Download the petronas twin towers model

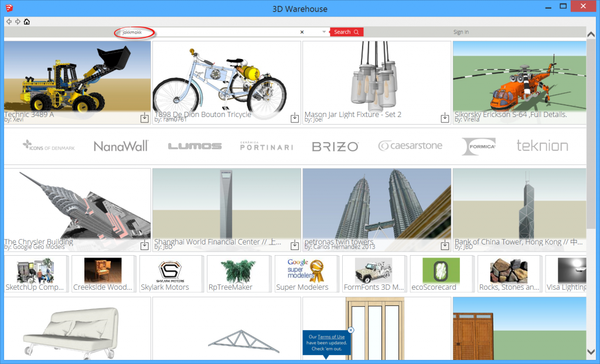click(445, 245)
